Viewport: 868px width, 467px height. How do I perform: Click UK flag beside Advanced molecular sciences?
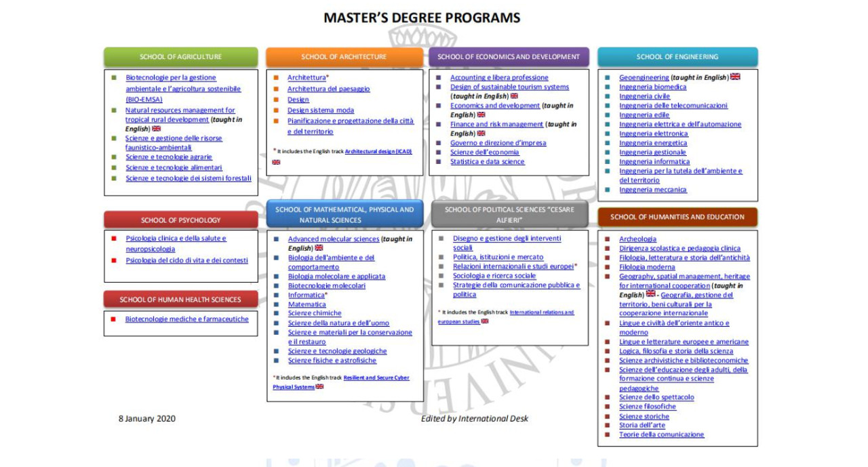click(319, 248)
